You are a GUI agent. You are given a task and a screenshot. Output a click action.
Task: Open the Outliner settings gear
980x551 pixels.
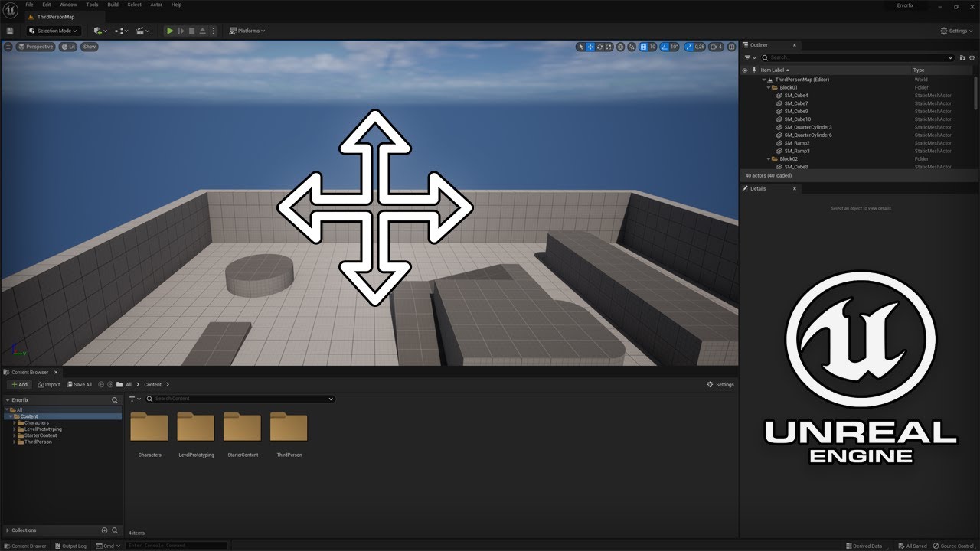972,57
